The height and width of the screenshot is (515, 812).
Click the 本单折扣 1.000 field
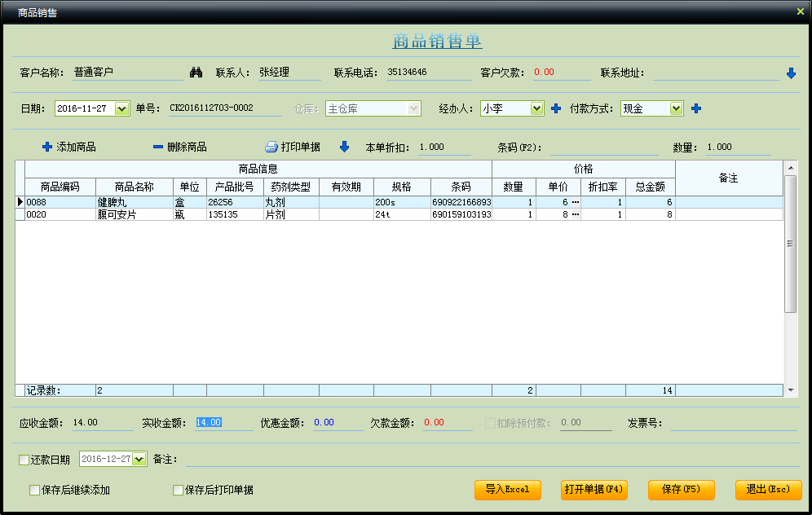click(x=444, y=147)
